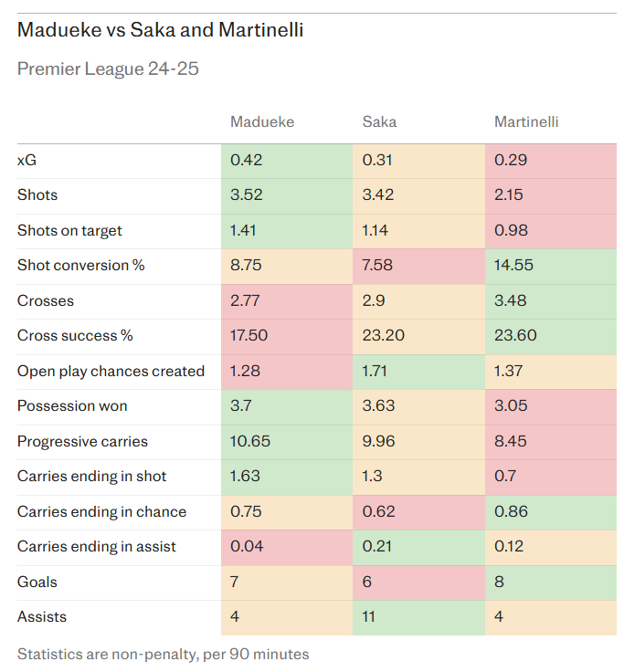Click the 'Carries ending in assist' label
Viewport: 624px width, 672px height.
[97, 546]
